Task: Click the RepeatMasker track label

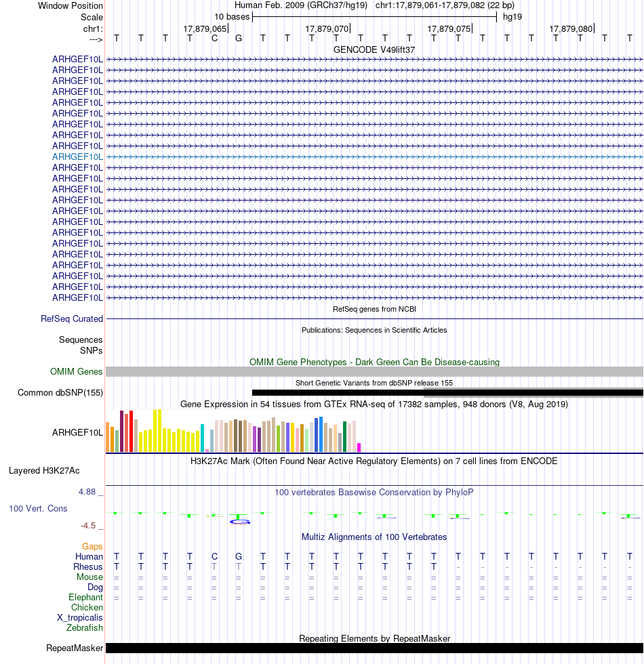Action: [75, 648]
